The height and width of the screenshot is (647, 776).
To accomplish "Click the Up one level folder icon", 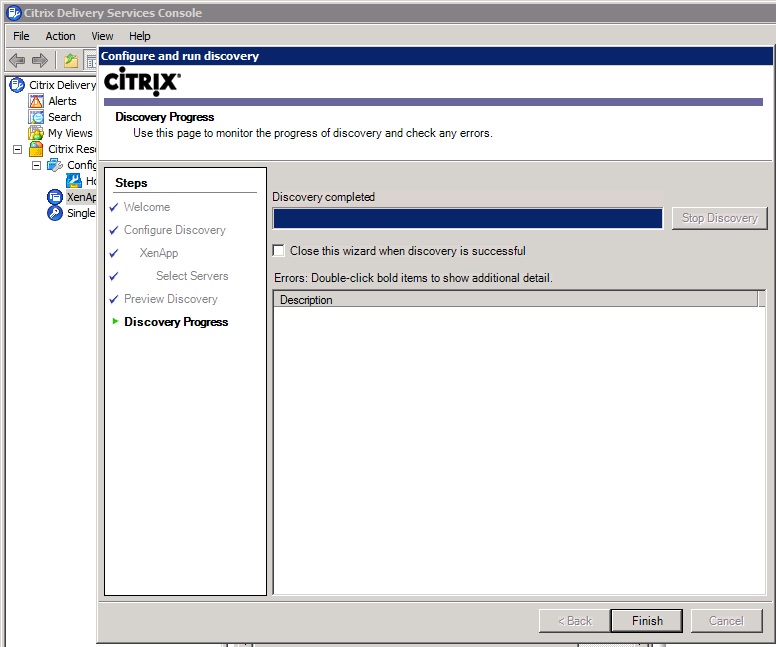I will coord(71,60).
